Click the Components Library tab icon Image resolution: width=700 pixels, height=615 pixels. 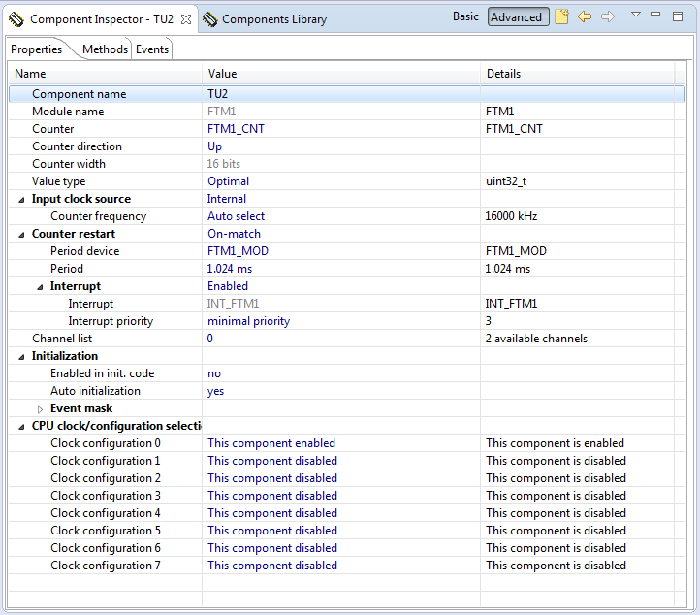[209, 18]
